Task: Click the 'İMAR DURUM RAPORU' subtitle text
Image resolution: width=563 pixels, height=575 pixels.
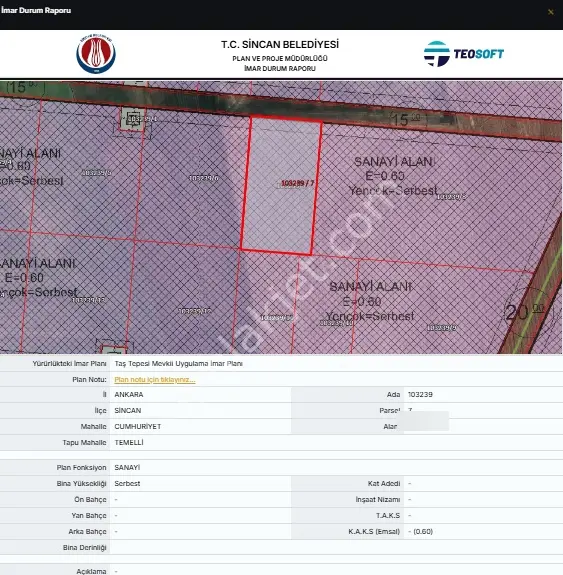Action: [280, 69]
